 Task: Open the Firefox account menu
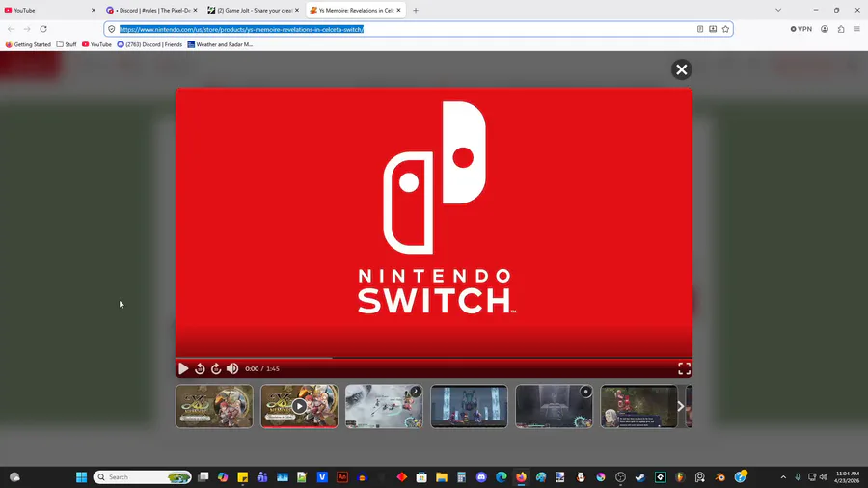[825, 29]
